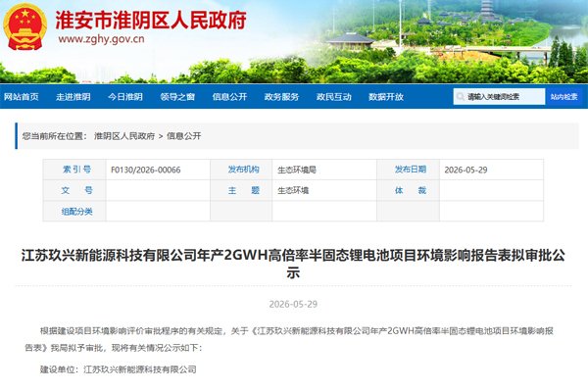Click the article headline about 2GWH battery project
The height and width of the screenshot is (392, 588).
293,264
